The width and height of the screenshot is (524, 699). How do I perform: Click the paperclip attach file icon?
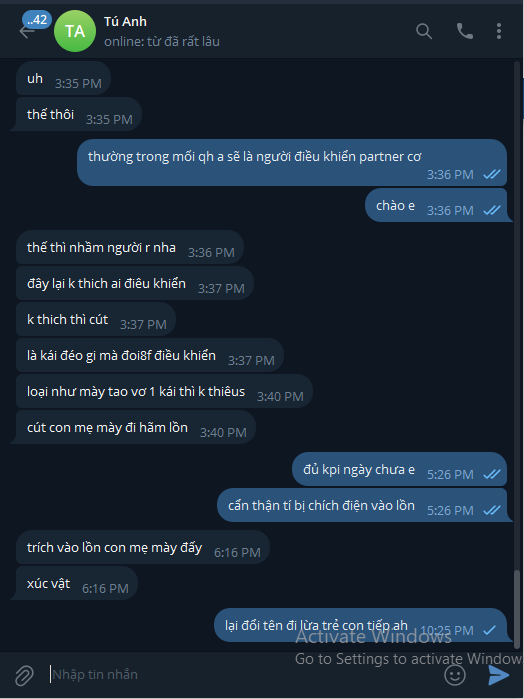24,675
